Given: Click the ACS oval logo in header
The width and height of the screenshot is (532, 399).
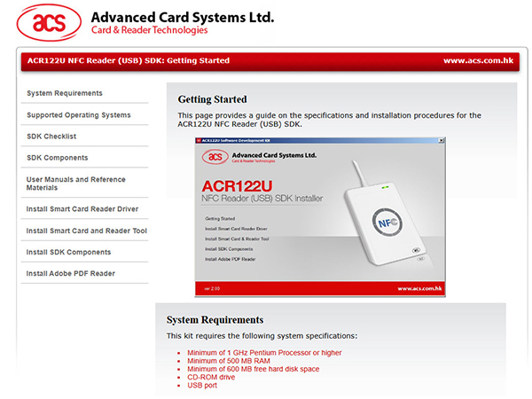Looking at the screenshot, I should [x=49, y=22].
